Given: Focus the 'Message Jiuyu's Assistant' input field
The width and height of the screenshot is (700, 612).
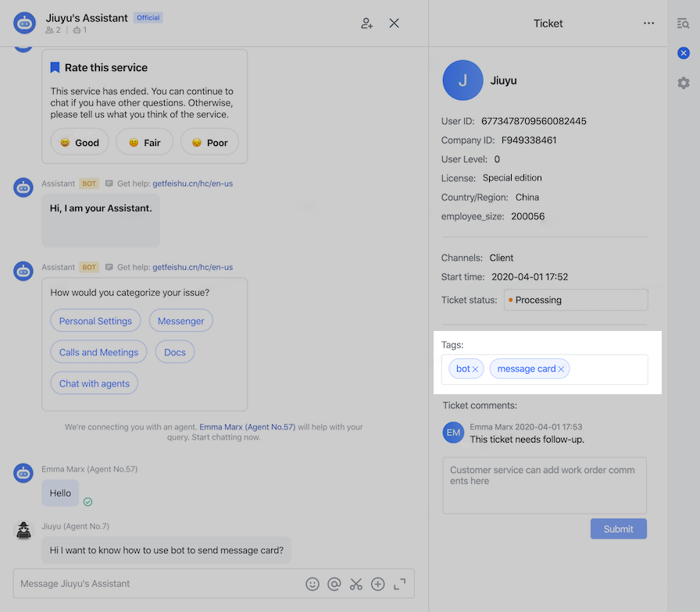Looking at the screenshot, I should (156, 584).
